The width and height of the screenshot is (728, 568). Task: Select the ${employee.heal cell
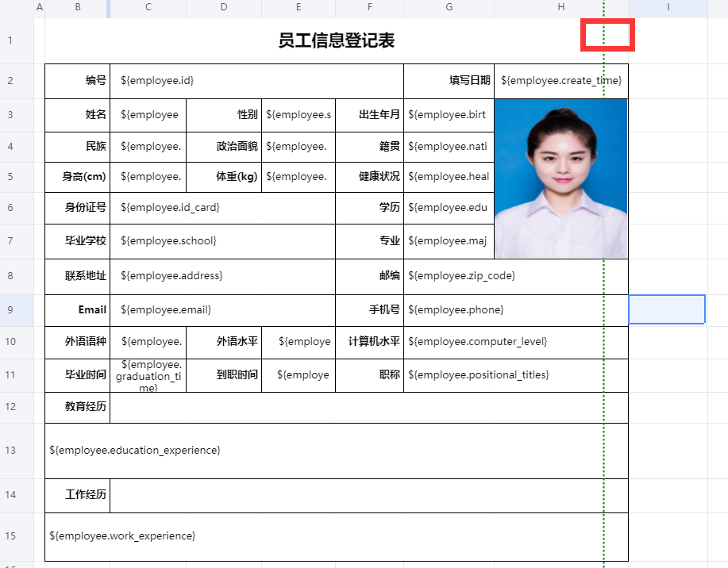point(449,177)
